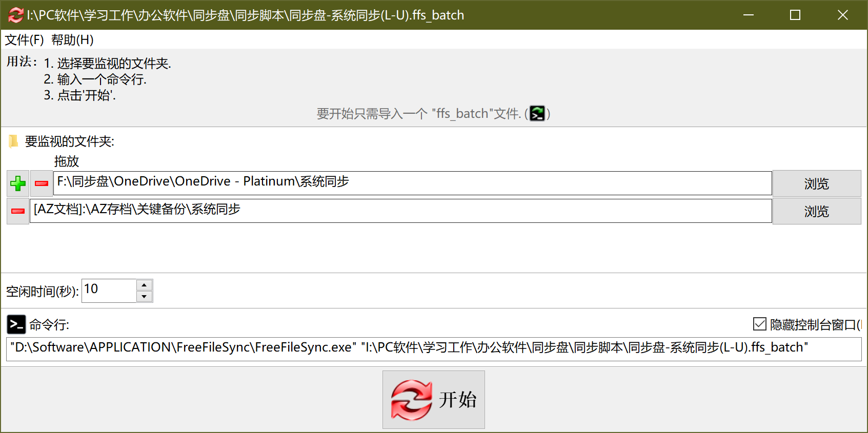Viewport: 868px width, 433px height.
Task: Open the 帮助(H) menu
Action: pos(72,39)
